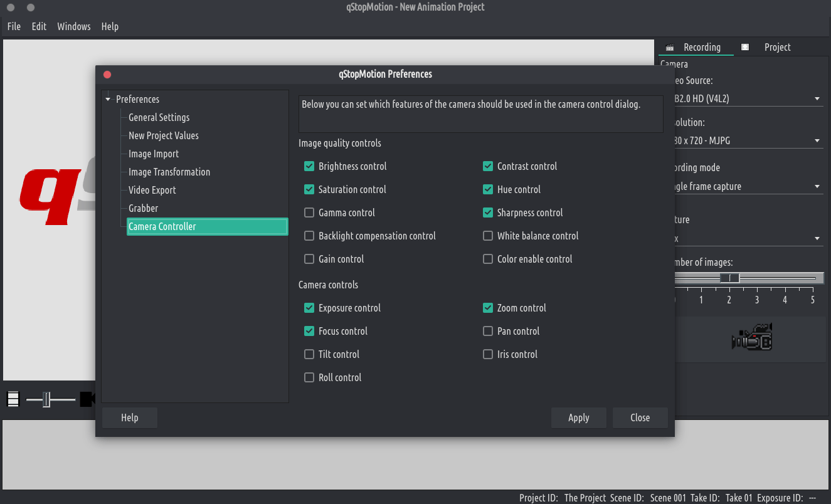Select Video Export preferences page
This screenshot has width=831, height=504.
tap(152, 190)
